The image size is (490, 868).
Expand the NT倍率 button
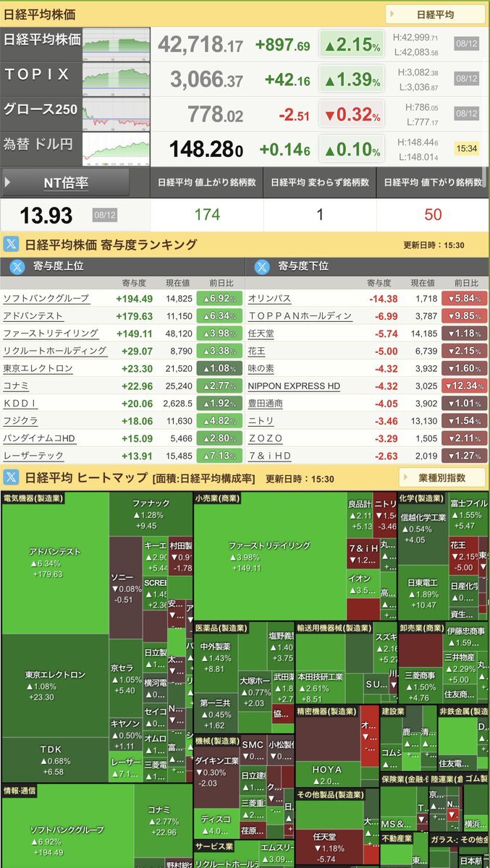(x=66, y=183)
